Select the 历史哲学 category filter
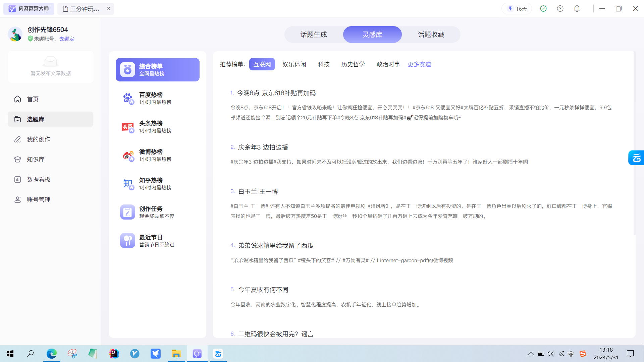The height and width of the screenshot is (362, 644). click(x=353, y=64)
